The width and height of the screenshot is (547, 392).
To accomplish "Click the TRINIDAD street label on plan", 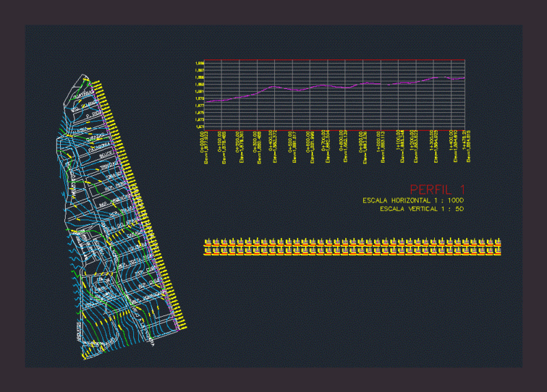I will 109,166.
